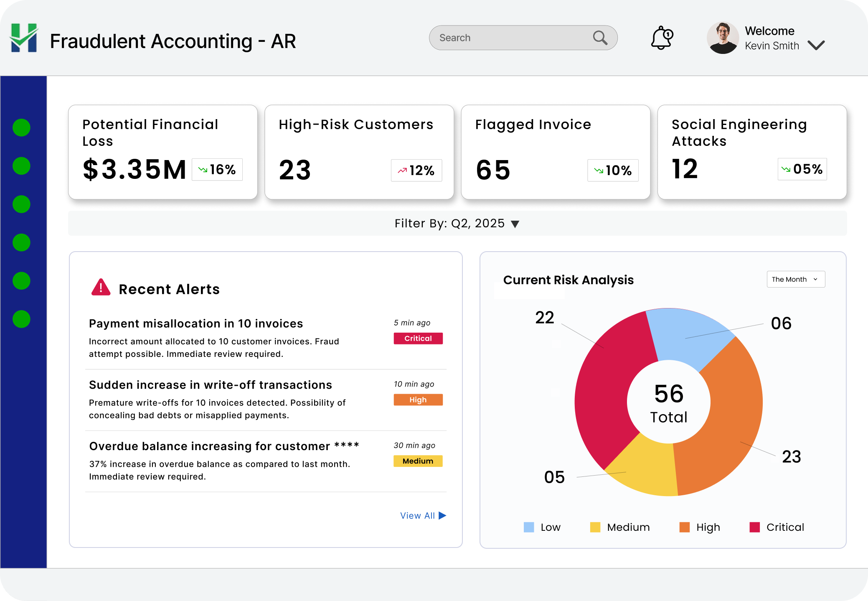Toggle the Medium badge on overdue balance alert
The width and height of the screenshot is (868, 601).
click(x=418, y=461)
